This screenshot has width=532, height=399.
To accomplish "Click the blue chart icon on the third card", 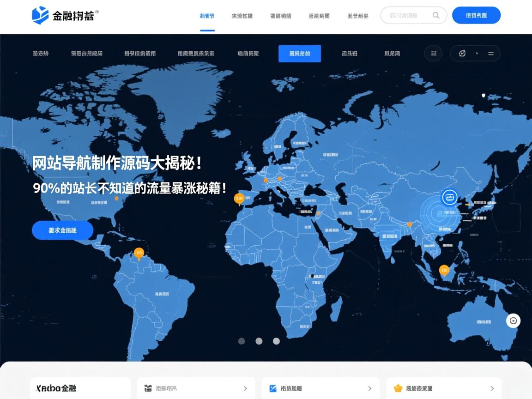I will [273, 388].
